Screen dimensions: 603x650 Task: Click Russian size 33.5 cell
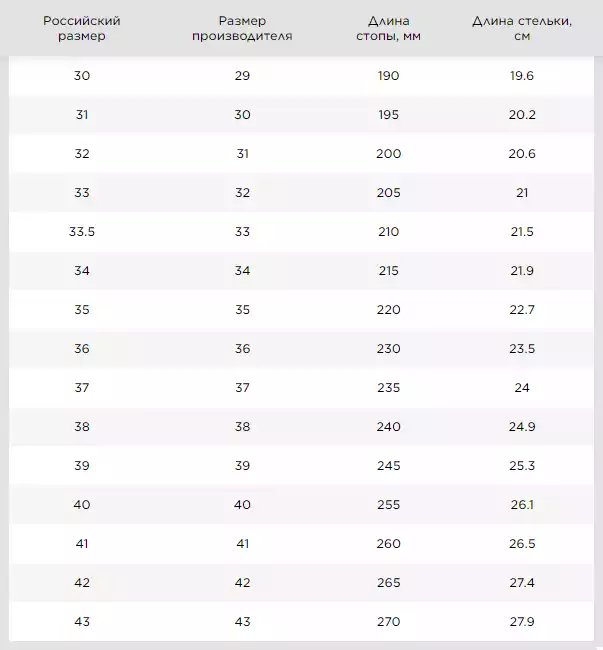(82, 231)
